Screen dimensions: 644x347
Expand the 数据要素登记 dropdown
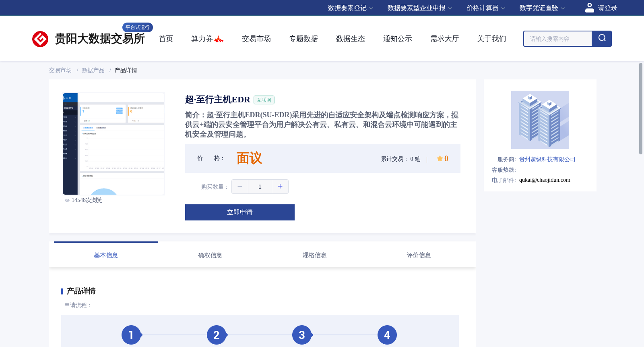click(x=350, y=8)
